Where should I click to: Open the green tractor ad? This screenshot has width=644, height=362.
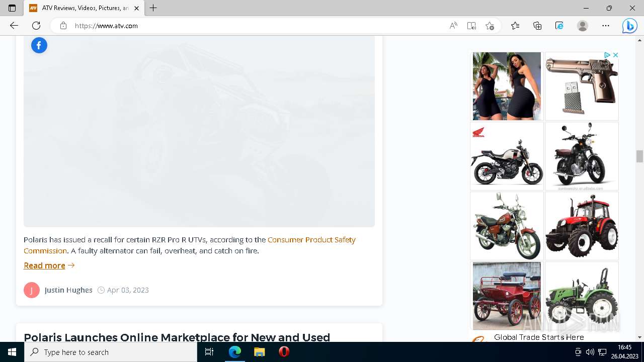click(582, 296)
